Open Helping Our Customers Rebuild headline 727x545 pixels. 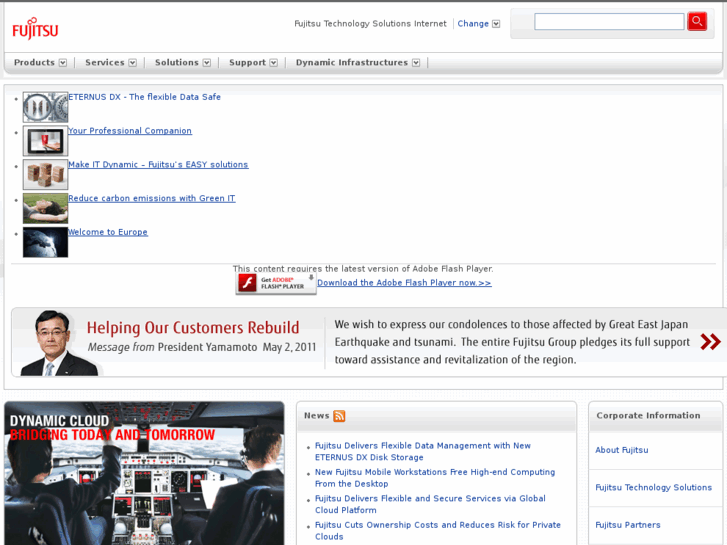(x=193, y=327)
